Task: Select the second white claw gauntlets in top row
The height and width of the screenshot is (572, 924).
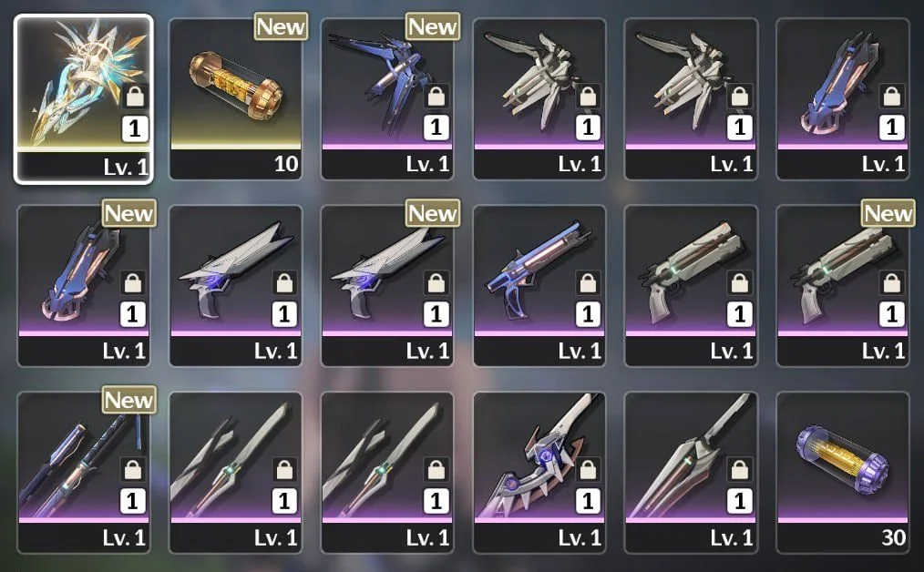Action: (x=691, y=99)
